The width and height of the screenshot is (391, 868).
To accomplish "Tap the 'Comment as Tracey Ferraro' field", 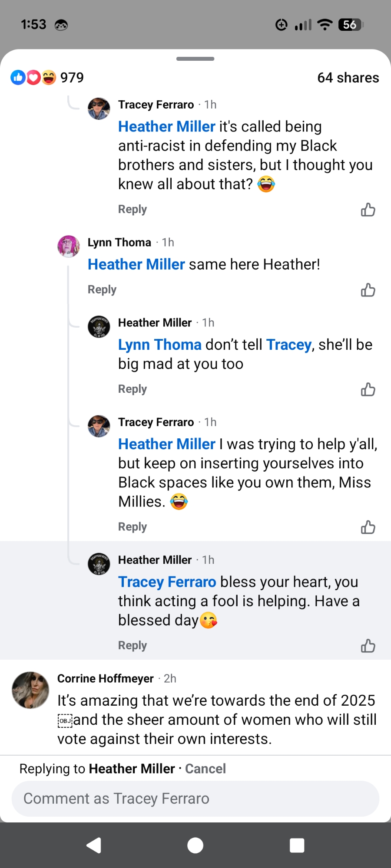I will pos(195,799).
